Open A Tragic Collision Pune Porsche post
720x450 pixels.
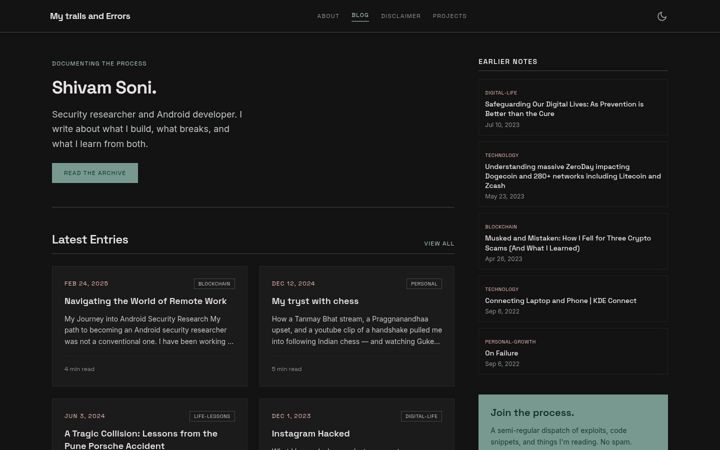(x=141, y=439)
